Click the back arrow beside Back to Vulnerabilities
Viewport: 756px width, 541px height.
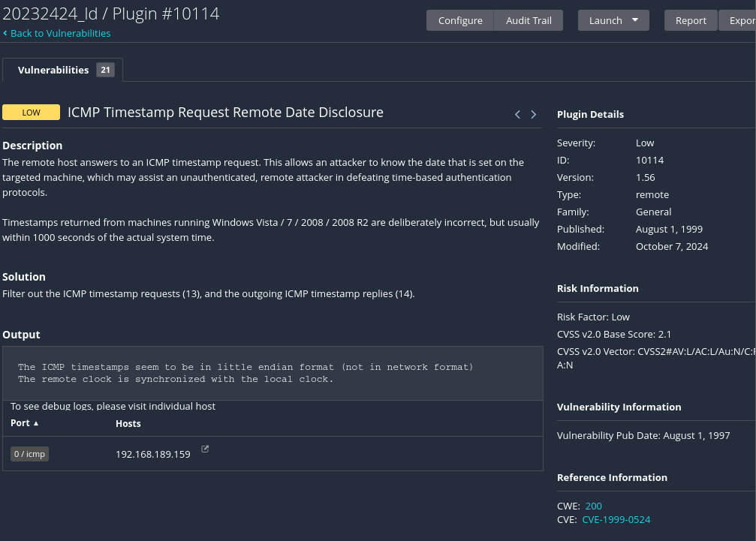5,34
